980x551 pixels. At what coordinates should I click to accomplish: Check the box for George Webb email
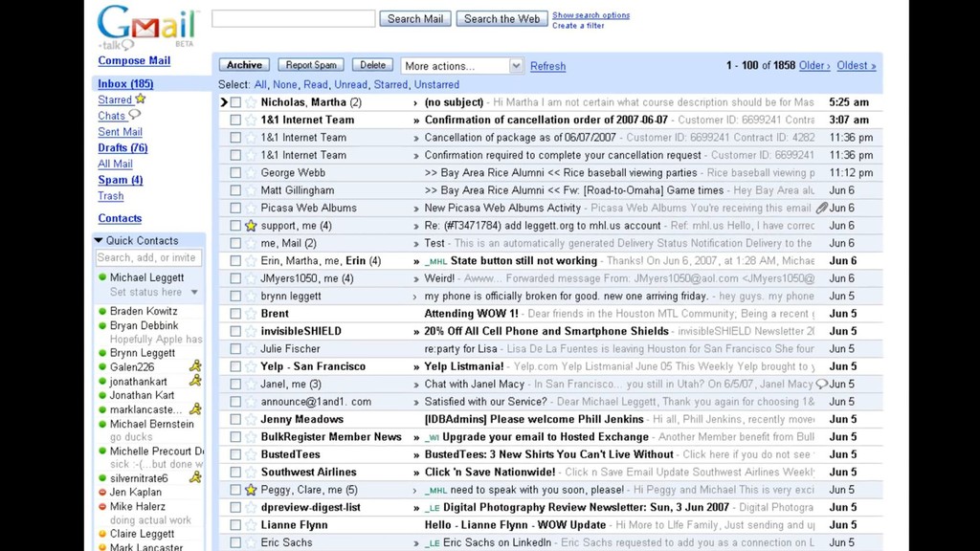point(235,173)
